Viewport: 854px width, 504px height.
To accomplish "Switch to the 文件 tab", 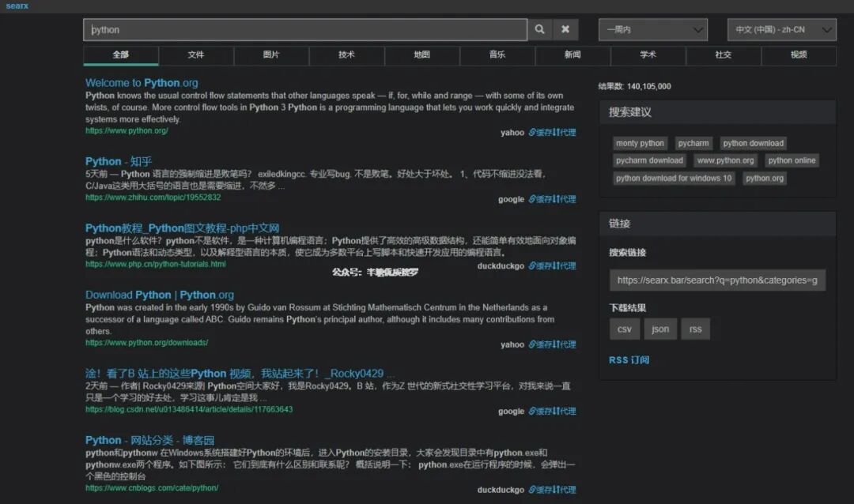I will click(196, 55).
